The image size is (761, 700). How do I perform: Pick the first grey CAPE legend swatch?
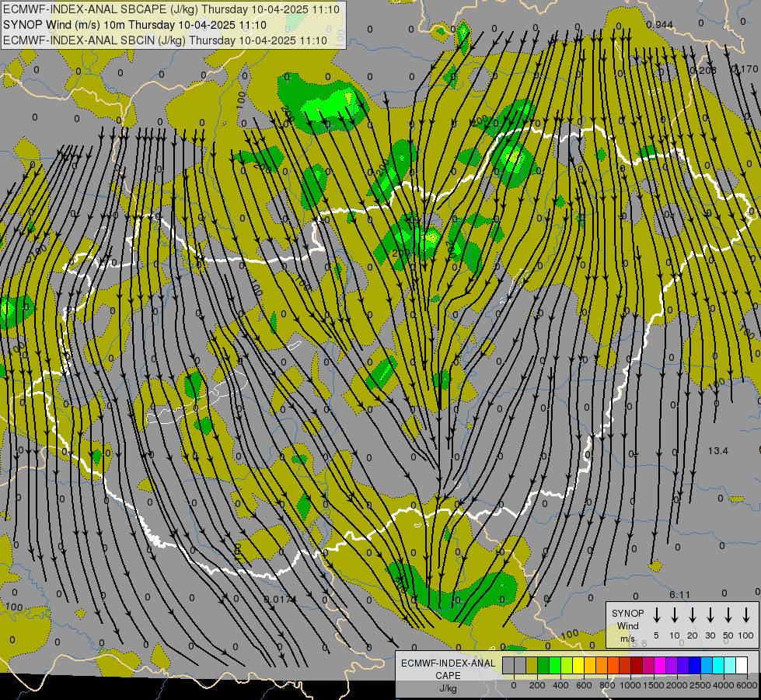(x=508, y=665)
